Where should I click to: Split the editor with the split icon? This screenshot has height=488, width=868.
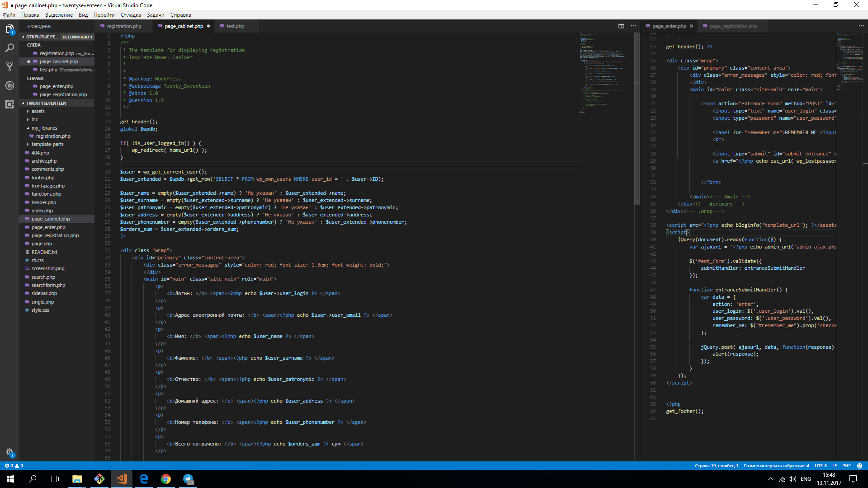(x=621, y=26)
